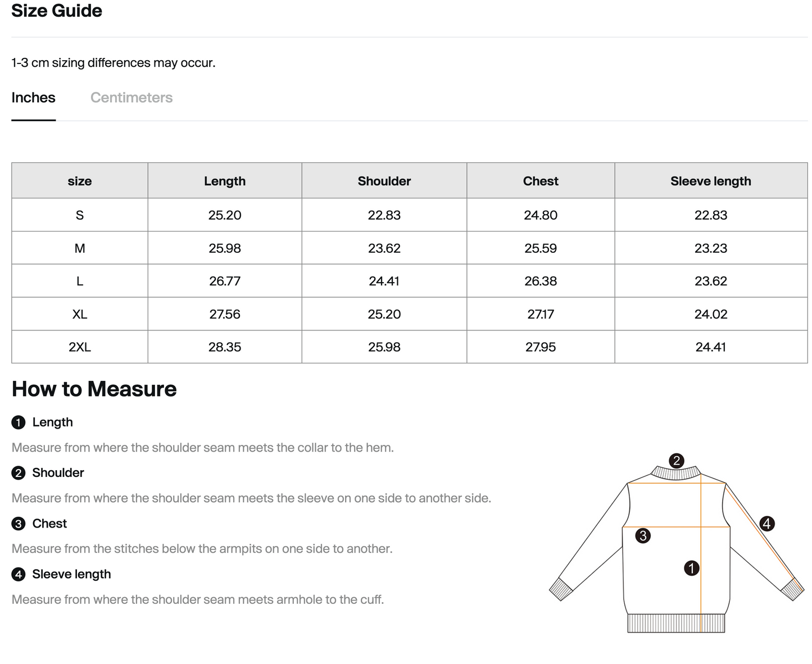The height and width of the screenshot is (664, 812).
Task: Click the Size Guide heading
Action: coord(56,11)
